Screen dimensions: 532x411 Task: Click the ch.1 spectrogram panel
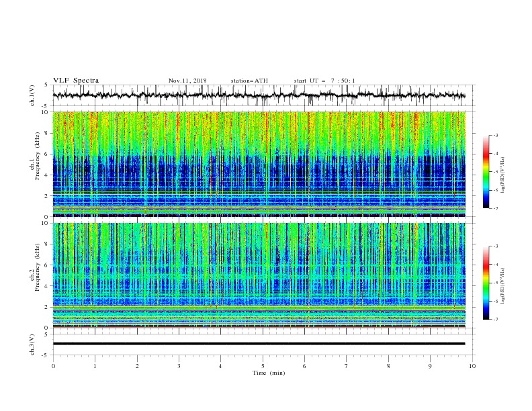[x=259, y=164]
